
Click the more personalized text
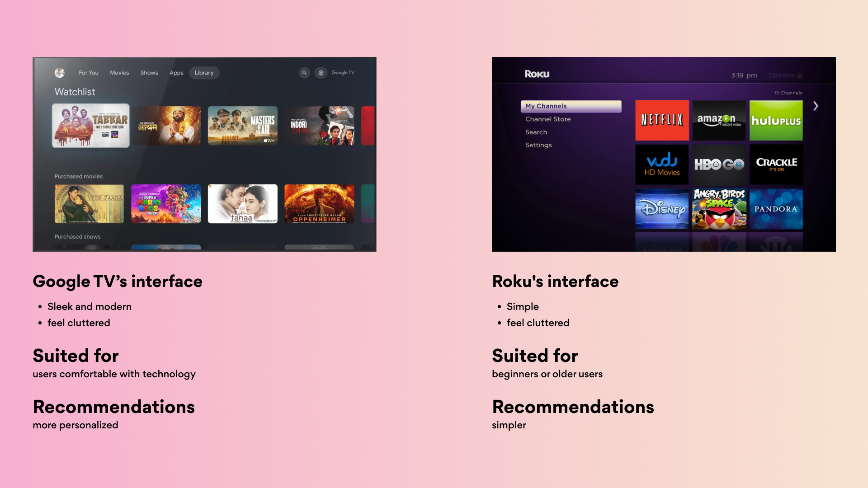click(x=75, y=425)
